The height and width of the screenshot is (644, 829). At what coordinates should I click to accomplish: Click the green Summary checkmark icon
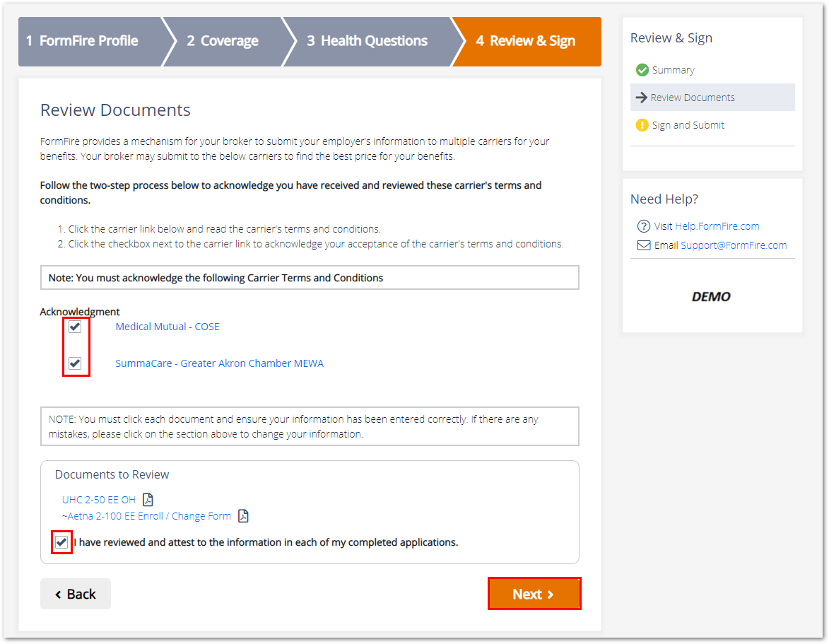click(x=642, y=70)
